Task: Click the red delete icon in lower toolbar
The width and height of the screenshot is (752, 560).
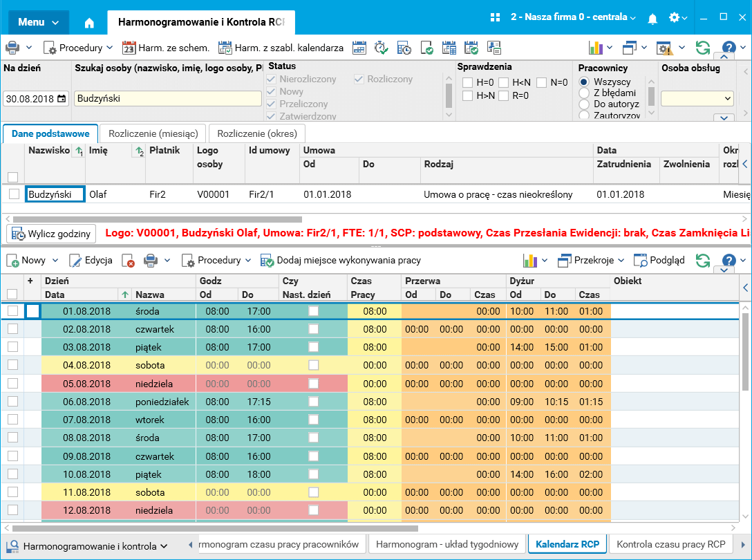Action: coord(128,261)
